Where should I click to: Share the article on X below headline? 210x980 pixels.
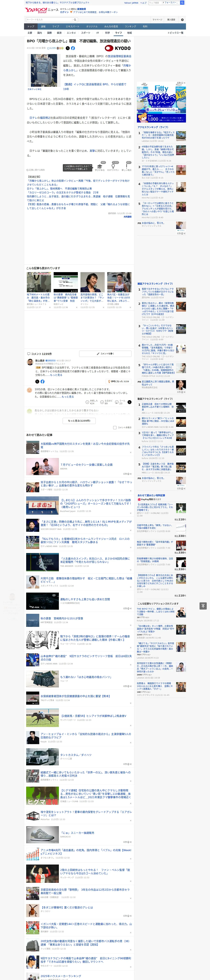pyautogui.click(x=68, y=48)
